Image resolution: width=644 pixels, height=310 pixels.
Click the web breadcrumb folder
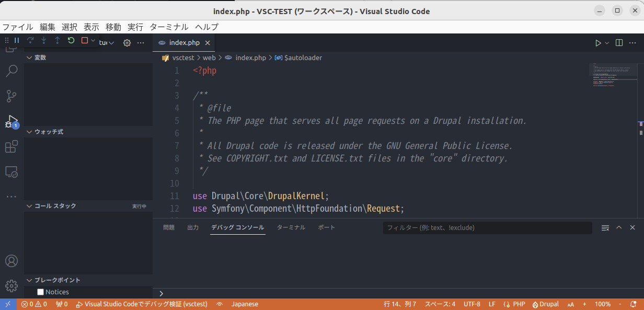coord(209,58)
